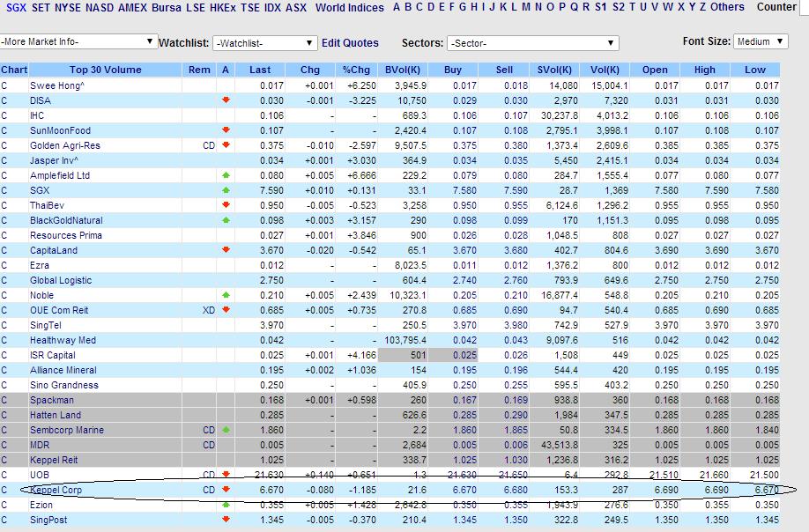
Task: Open Jasper Inv^ stock link
Action: pos(54,160)
